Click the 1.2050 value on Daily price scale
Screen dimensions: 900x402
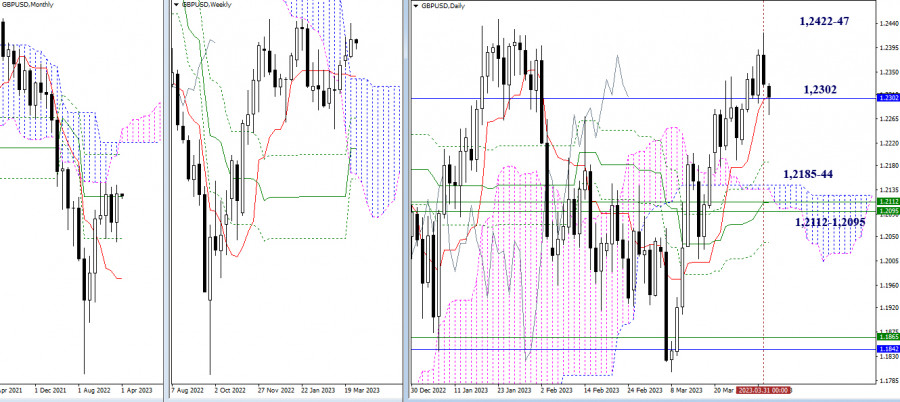887,237
